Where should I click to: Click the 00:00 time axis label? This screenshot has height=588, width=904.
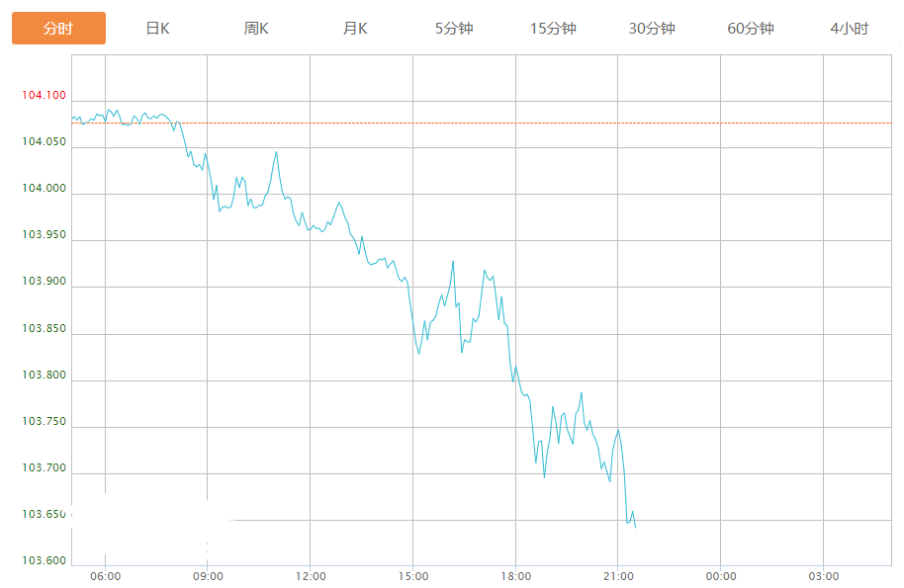[x=721, y=576]
